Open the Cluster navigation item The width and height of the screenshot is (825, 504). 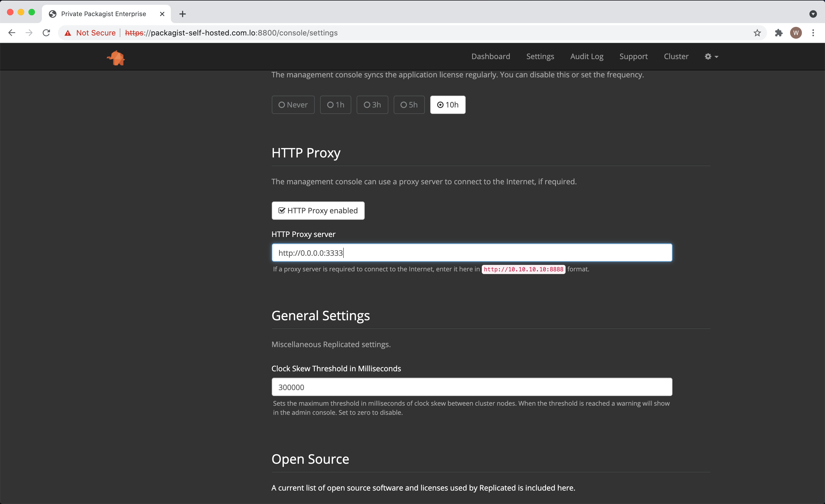(x=676, y=56)
